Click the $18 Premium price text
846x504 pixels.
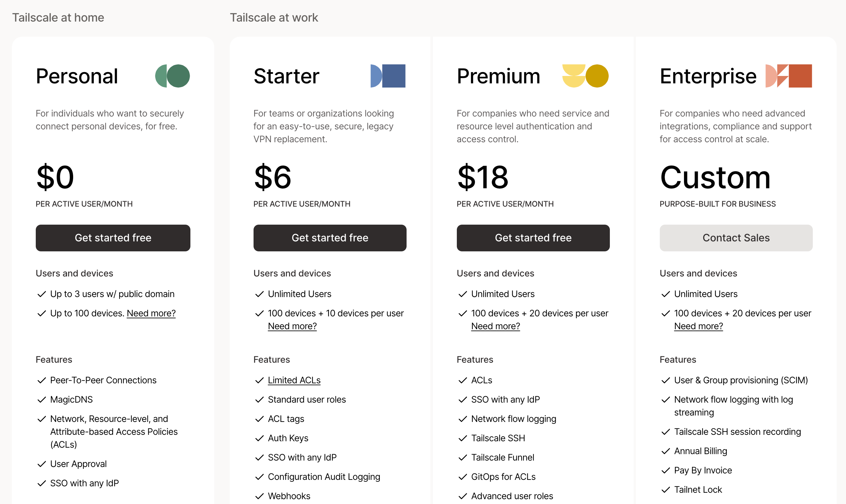point(482,177)
